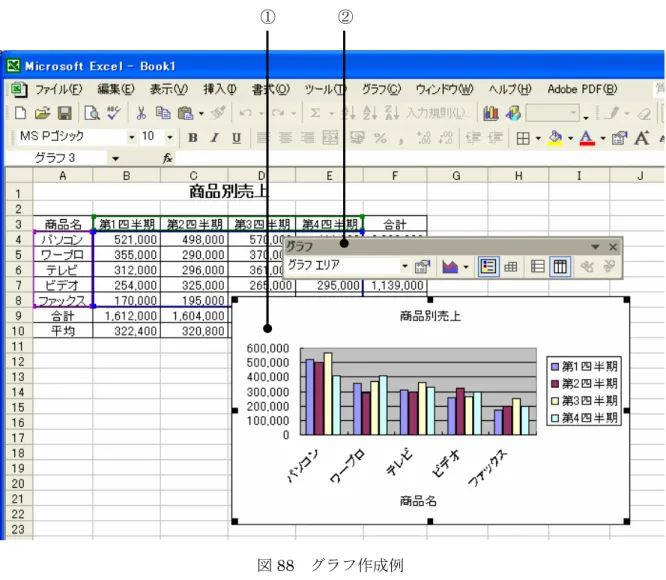Click the Copy icon in toolbar

pos(163,113)
